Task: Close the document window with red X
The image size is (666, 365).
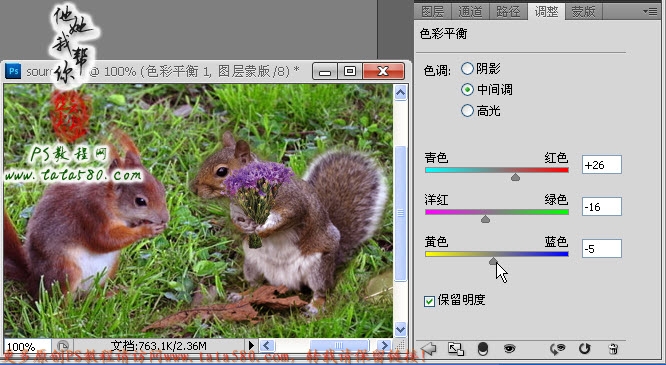Action: (x=383, y=71)
